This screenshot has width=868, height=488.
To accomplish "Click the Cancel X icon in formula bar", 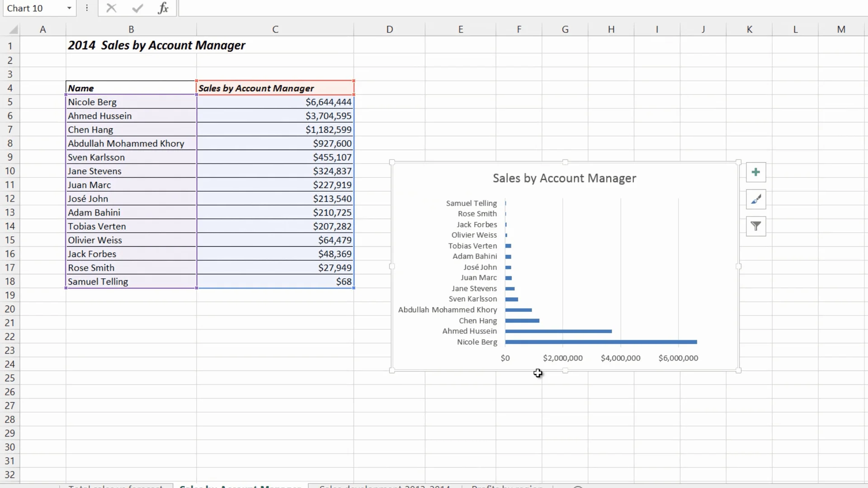I will click(x=111, y=8).
